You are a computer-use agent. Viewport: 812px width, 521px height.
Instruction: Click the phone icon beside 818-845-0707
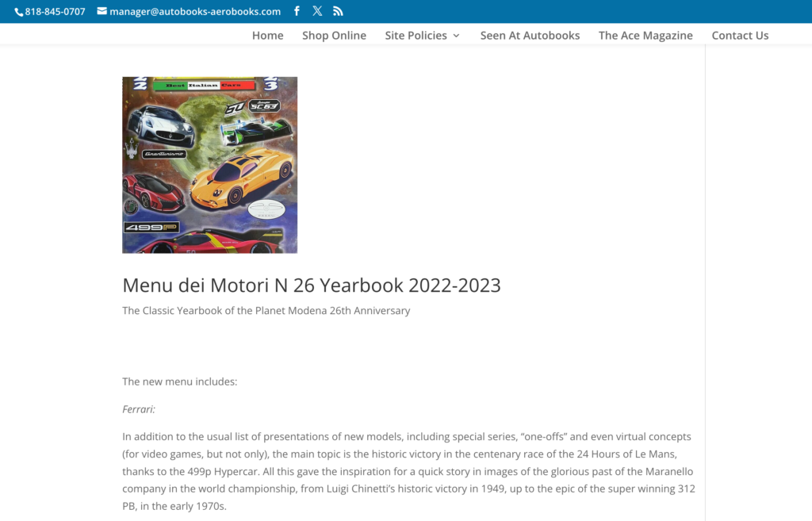[x=19, y=12]
